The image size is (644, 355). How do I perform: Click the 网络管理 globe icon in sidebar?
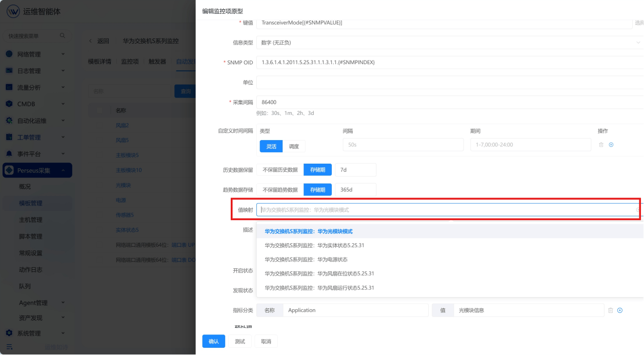tap(9, 54)
